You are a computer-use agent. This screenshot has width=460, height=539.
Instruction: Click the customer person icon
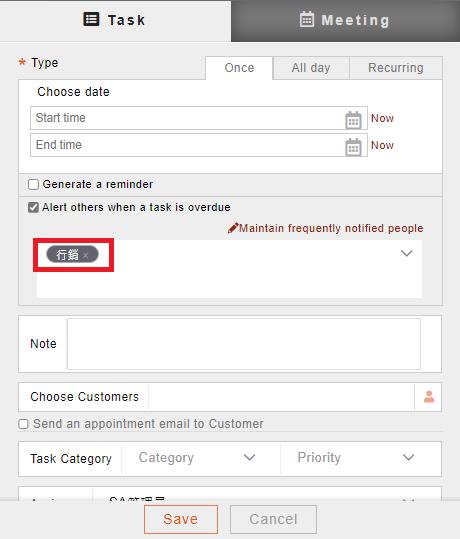429,397
